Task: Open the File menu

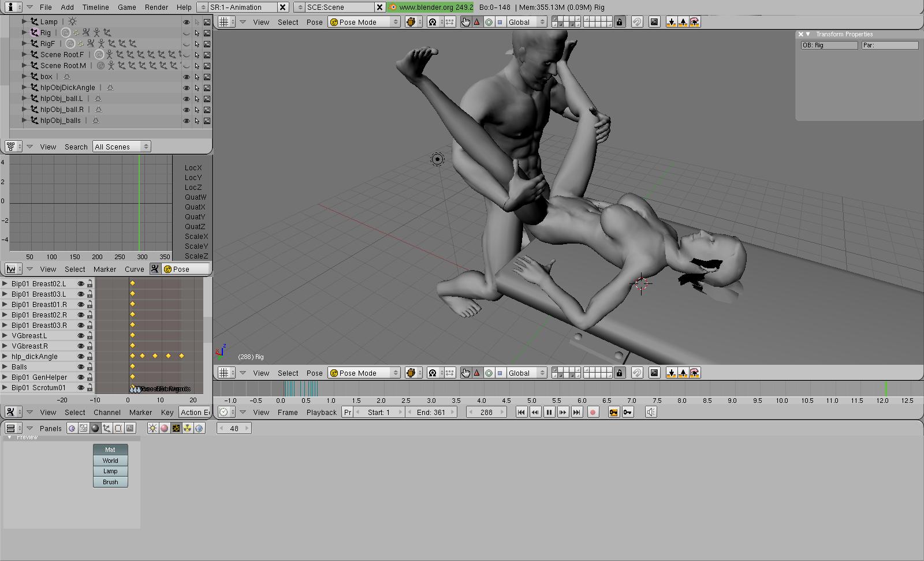Action: (46, 7)
